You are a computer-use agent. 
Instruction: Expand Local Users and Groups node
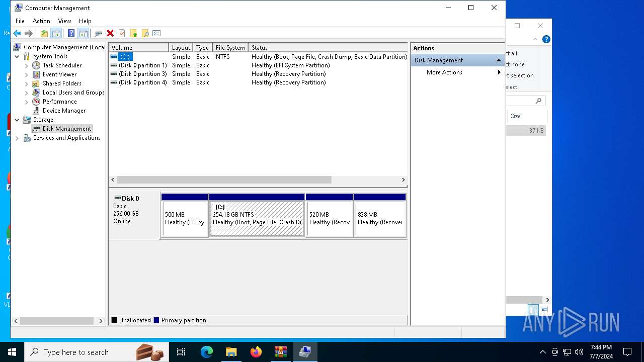click(x=27, y=93)
